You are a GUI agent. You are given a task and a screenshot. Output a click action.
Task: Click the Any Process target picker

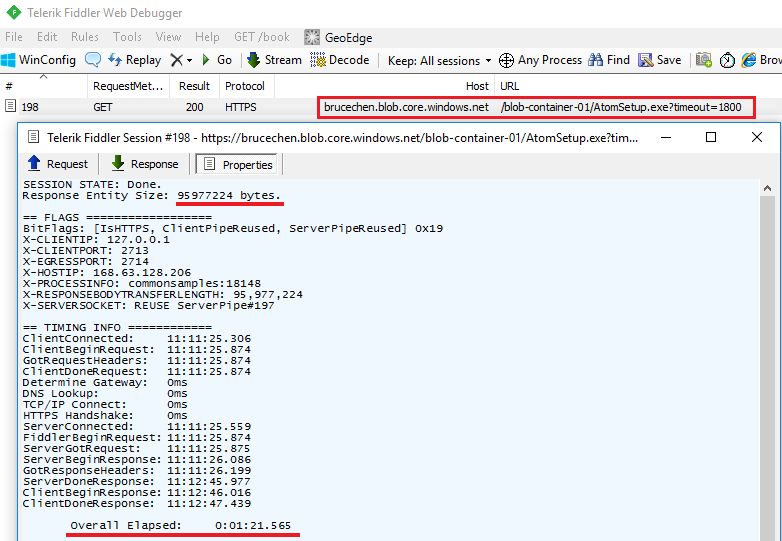[x=540, y=60]
